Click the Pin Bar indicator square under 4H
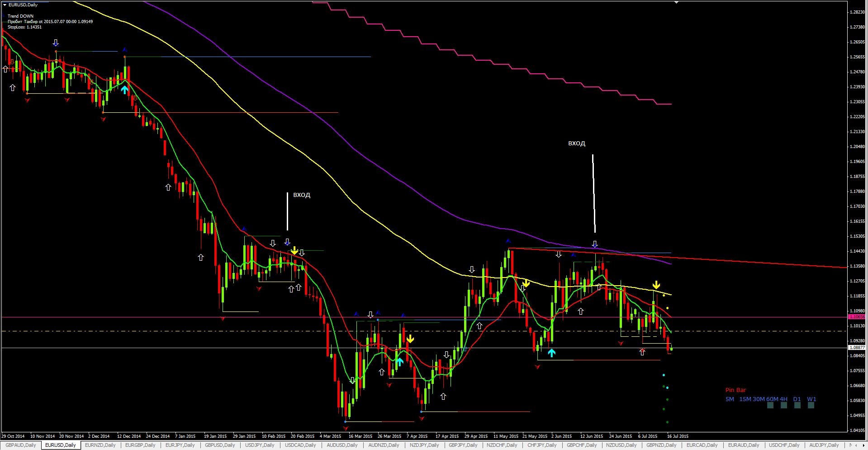 click(x=784, y=405)
